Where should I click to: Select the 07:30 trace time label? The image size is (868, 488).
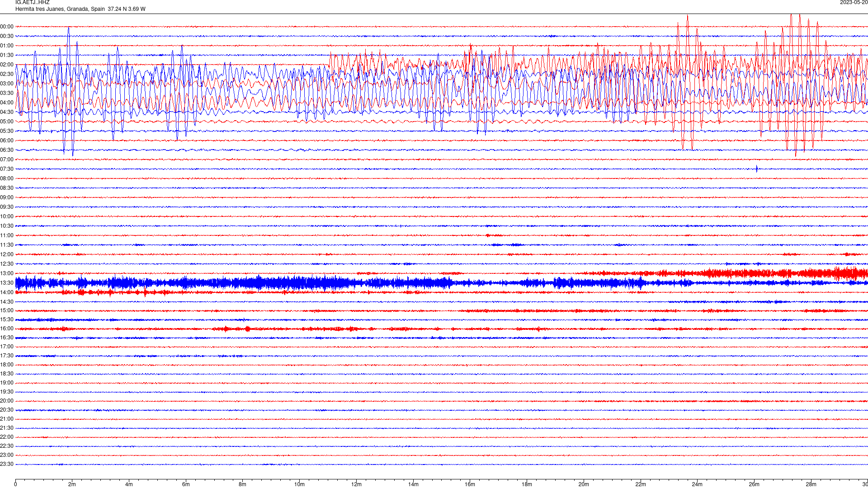7,169
